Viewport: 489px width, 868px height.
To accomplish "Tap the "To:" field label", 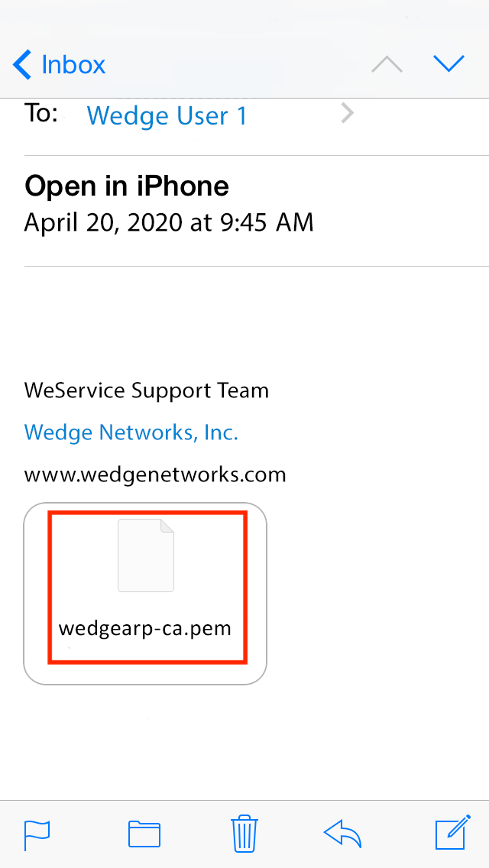I will point(41,113).
